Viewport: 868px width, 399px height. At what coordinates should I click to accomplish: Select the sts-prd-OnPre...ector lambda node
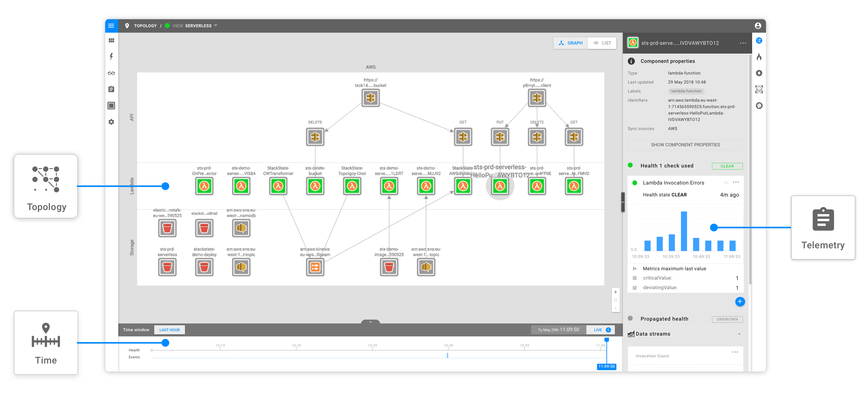(204, 186)
